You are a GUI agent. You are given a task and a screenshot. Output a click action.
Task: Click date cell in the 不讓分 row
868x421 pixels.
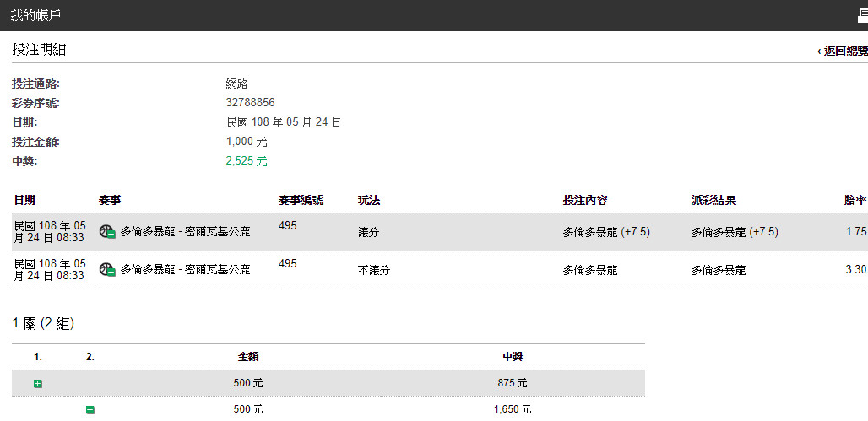coord(50,269)
